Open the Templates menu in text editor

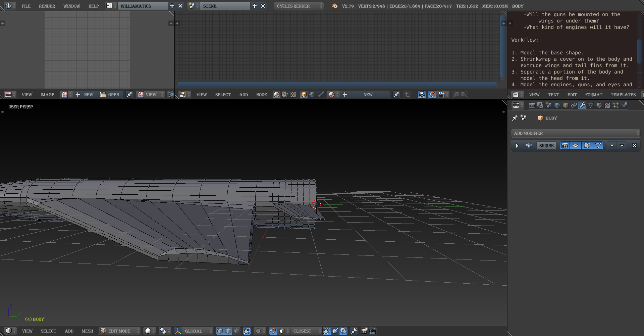(x=623, y=95)
